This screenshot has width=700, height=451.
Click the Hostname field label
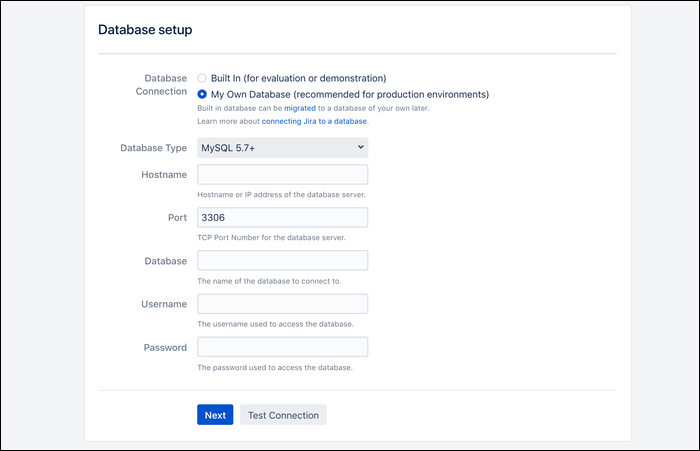(x=164, y=175)
